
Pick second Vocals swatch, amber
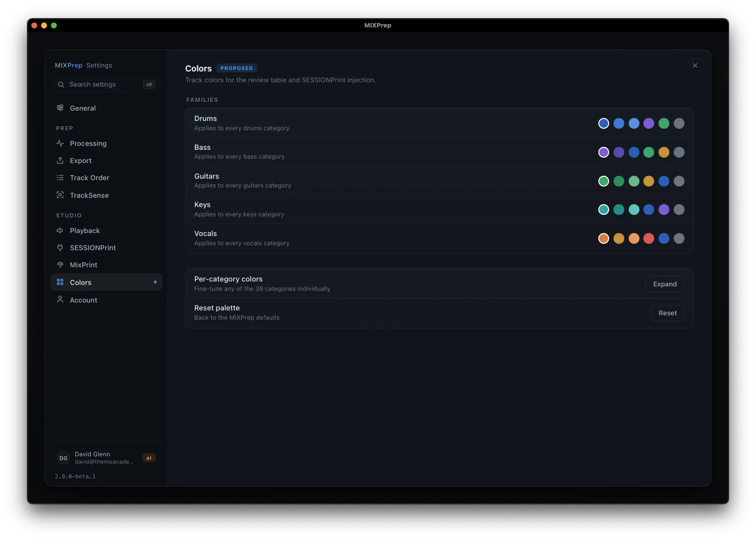click(619, 238)
